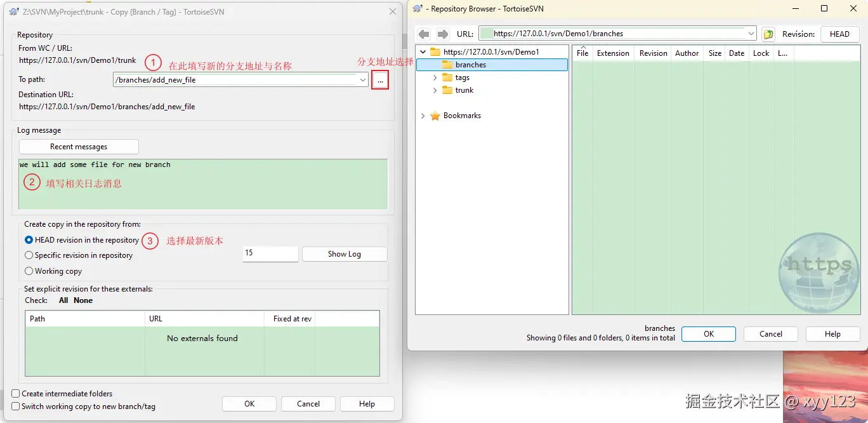
Task: Click the trunk folder icon in tree
Action: (447, 90)
